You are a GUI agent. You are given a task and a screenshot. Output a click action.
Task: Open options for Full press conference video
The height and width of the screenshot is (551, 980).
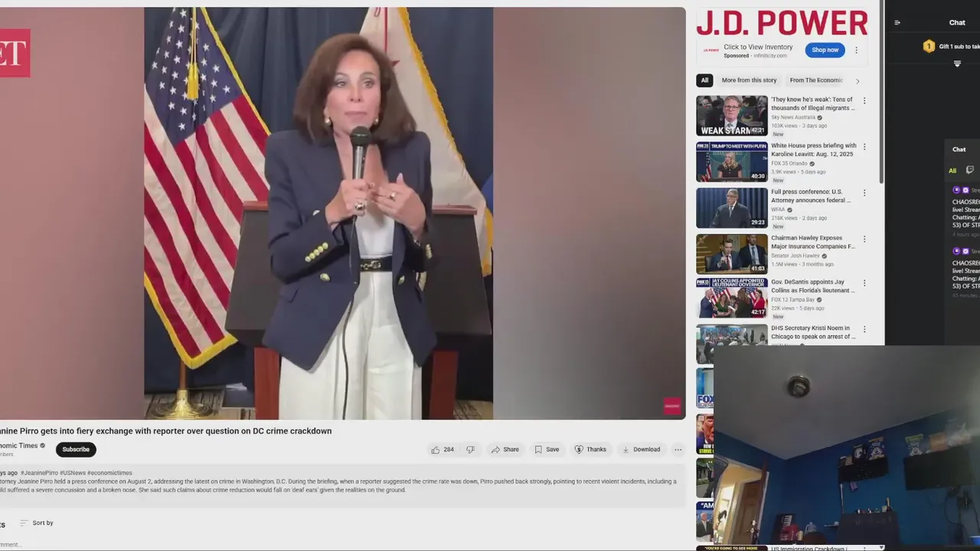864,193
